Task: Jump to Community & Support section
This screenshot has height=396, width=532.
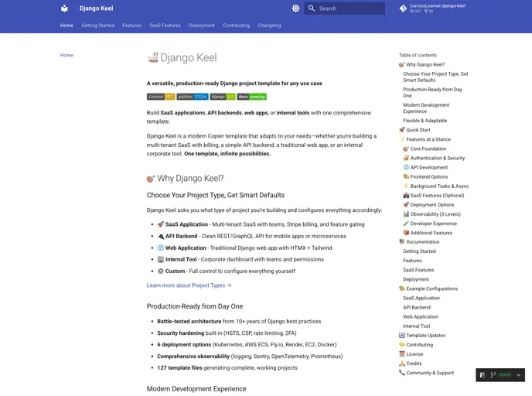Action: coord(427,373)
